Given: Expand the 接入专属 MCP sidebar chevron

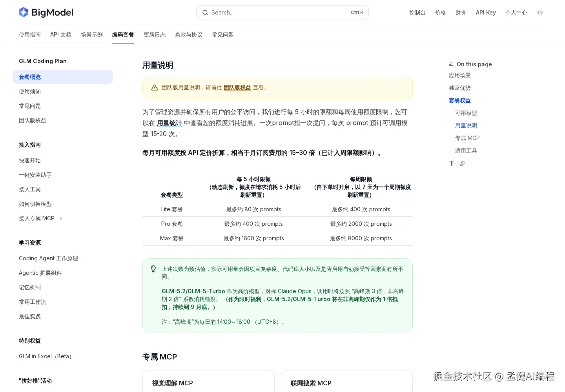Looking at the screenshot, I should coord(61,218).
